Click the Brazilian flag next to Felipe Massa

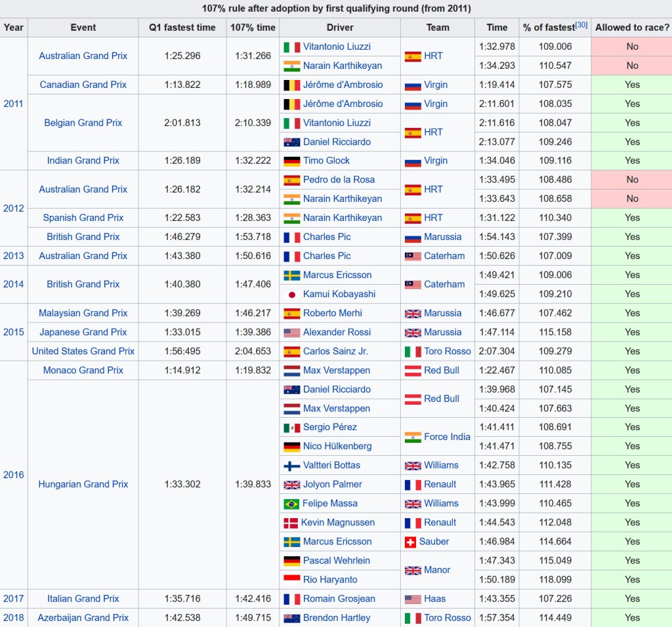[291, 504]
